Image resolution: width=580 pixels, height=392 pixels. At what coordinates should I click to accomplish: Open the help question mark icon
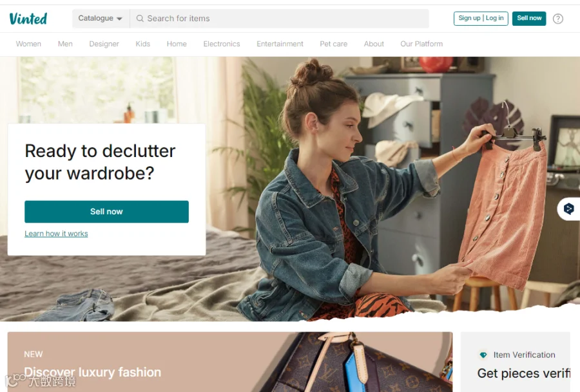point(558,19)
